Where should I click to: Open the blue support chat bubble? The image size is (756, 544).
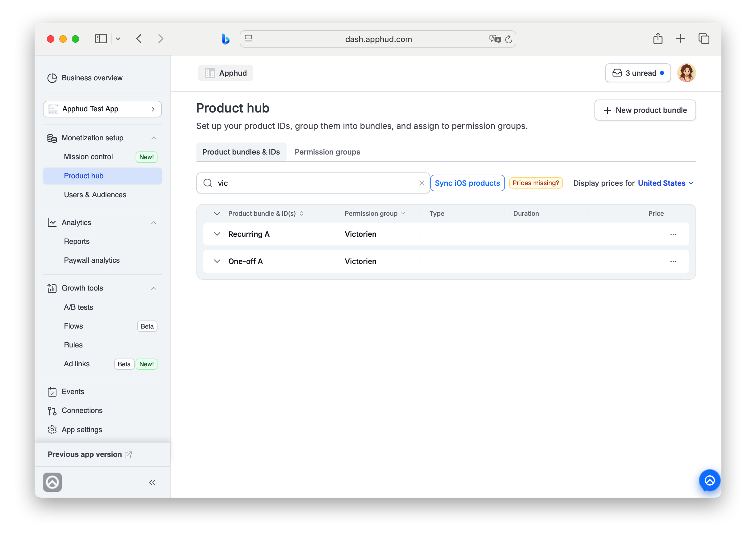click(710, 481)
